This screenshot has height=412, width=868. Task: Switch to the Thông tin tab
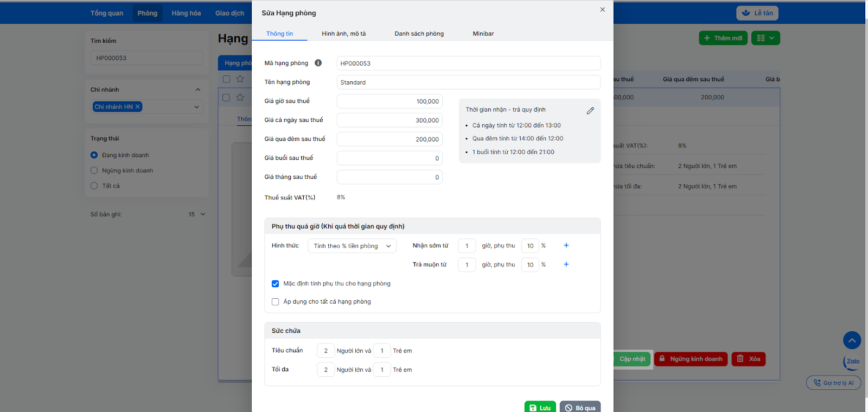click(x=279, y=34)
